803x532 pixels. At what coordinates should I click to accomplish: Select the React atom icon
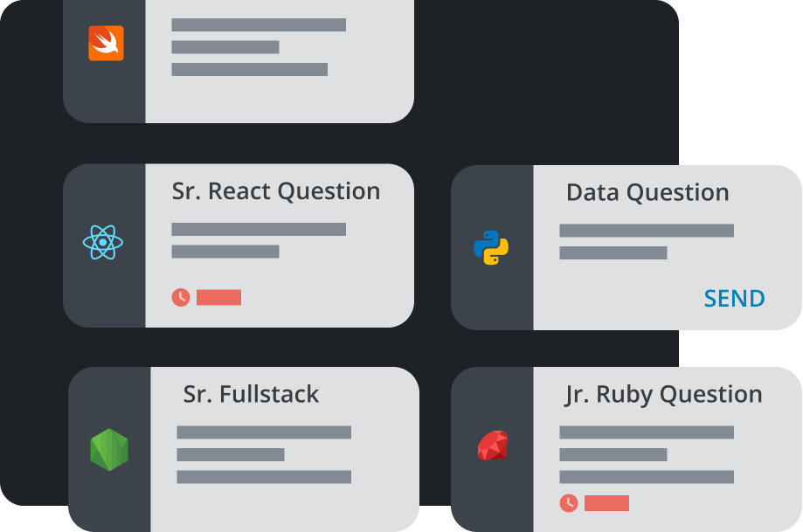[x=103, y=242]
